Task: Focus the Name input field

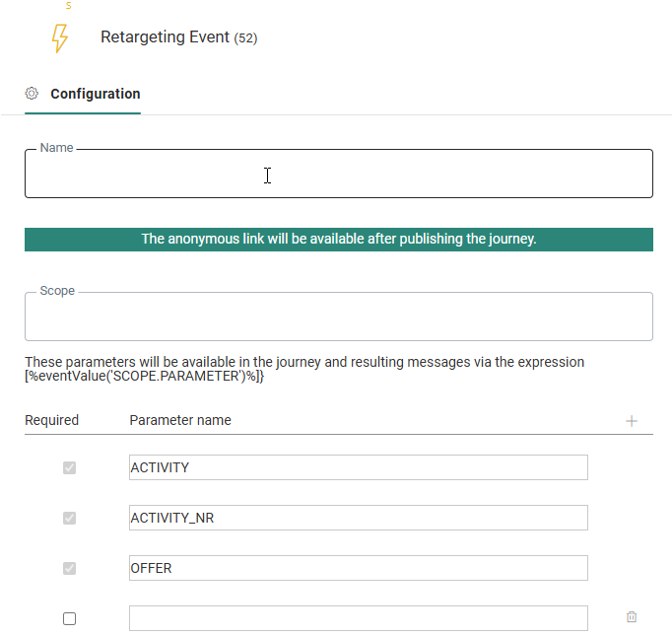Action: [338, 176]
